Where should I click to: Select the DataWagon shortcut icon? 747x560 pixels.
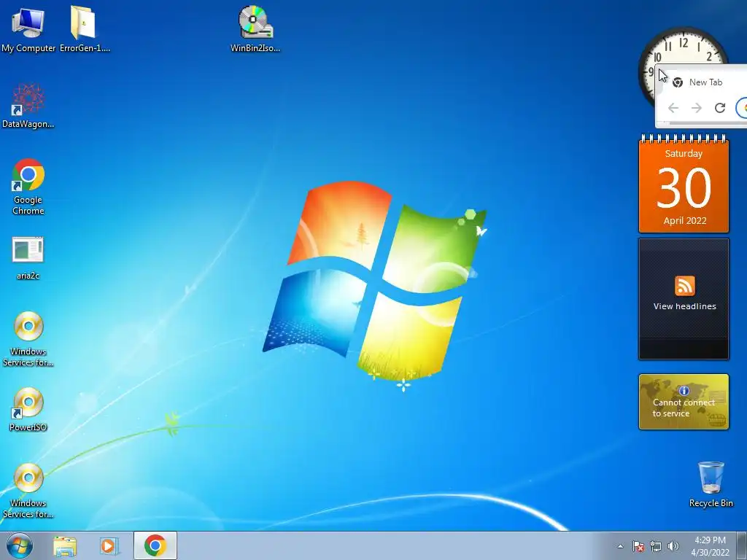coord(28,106)
